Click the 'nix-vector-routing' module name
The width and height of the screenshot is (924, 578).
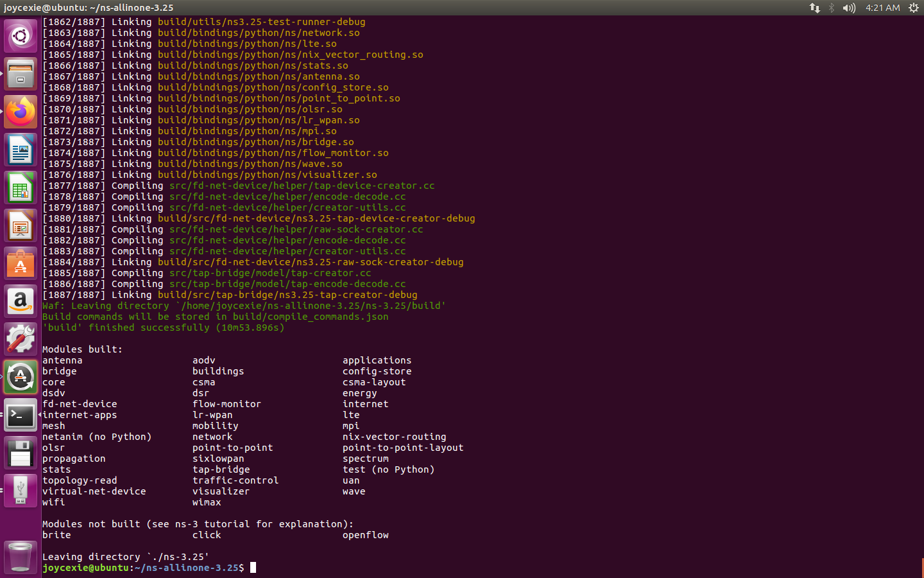pos(394,437)
